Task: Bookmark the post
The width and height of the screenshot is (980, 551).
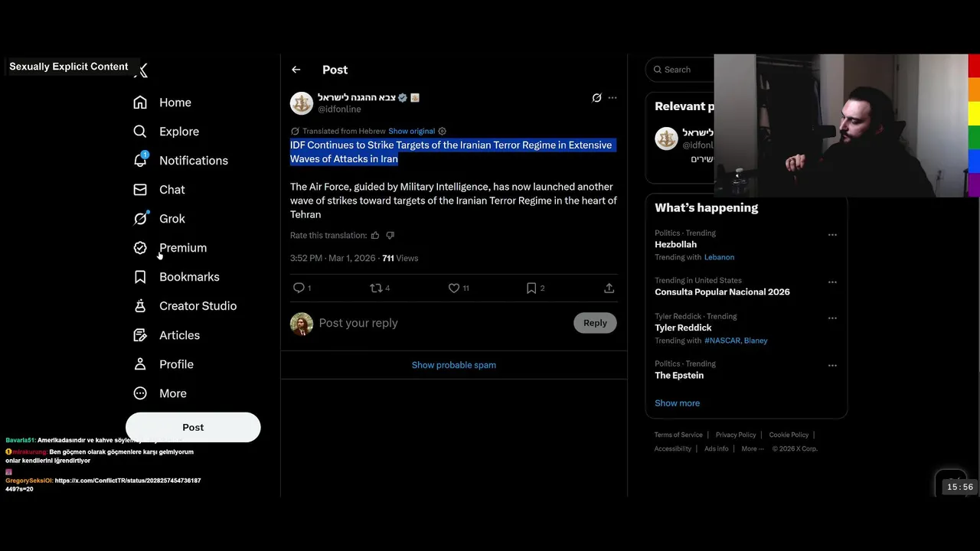Action: tap(531, 288)
